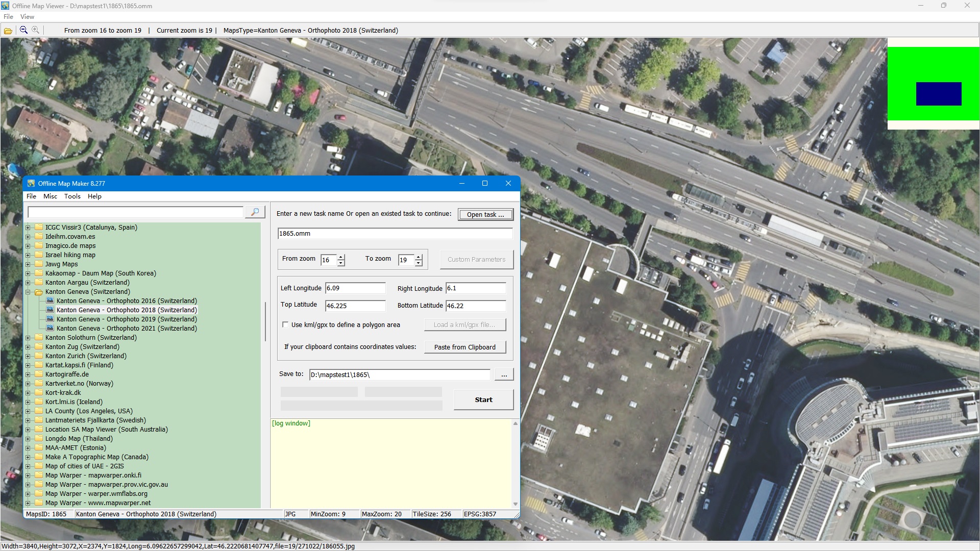Viewport: 980px width, 551px height.
Task: Expand the Kanton Solothurn (Switzerland) node
Action: [x=28, y=338]
